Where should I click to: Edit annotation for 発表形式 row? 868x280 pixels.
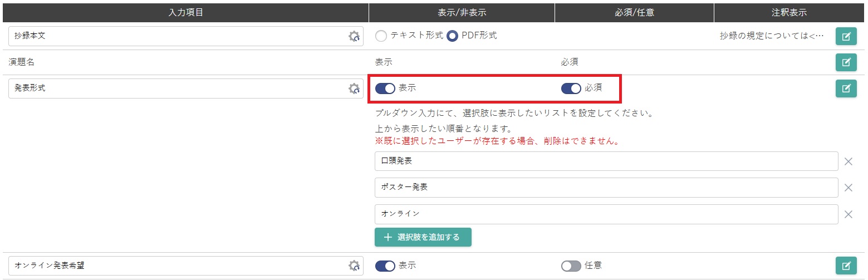click(846, 89)
